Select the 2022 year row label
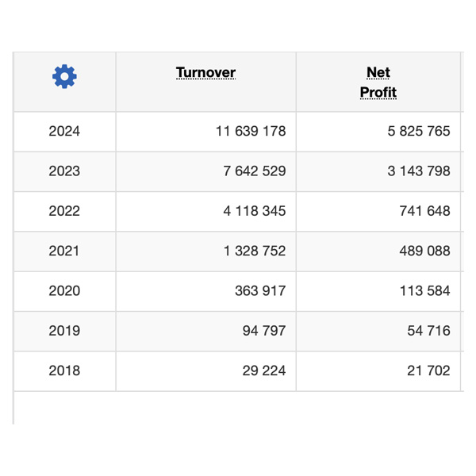The width and height of the screenshot is (476, 476). coord(64,211)
